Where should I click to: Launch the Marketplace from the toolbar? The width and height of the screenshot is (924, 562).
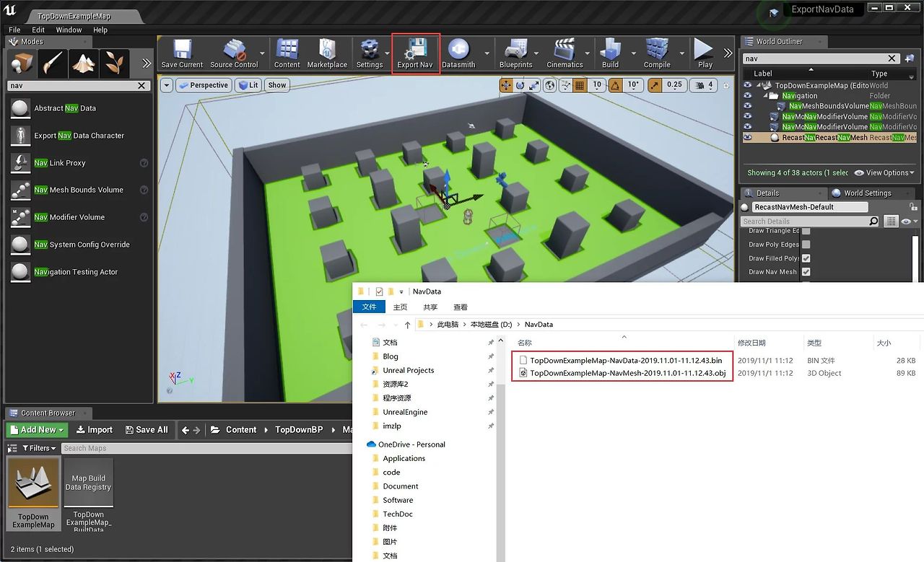coord(327,54)
